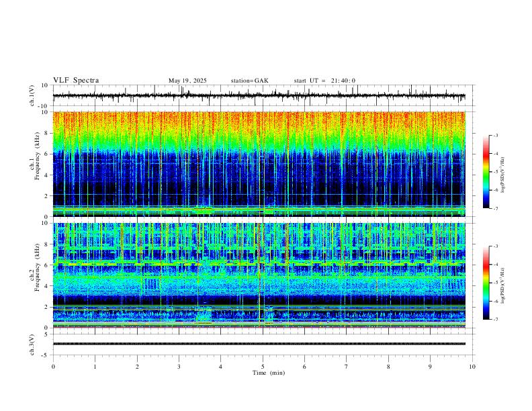
Task: Click the 'start UT = 21:40:0' label
Action: point(324,81)
